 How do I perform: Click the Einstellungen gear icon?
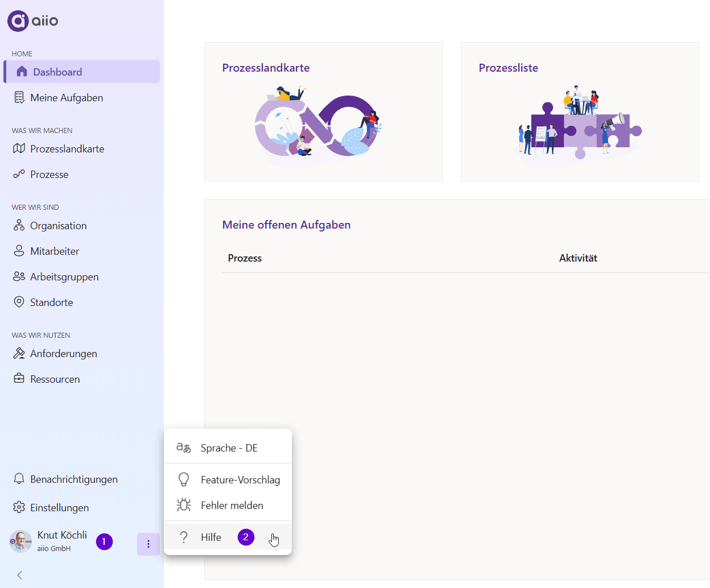pyautogui.click(x=19, y=507)
